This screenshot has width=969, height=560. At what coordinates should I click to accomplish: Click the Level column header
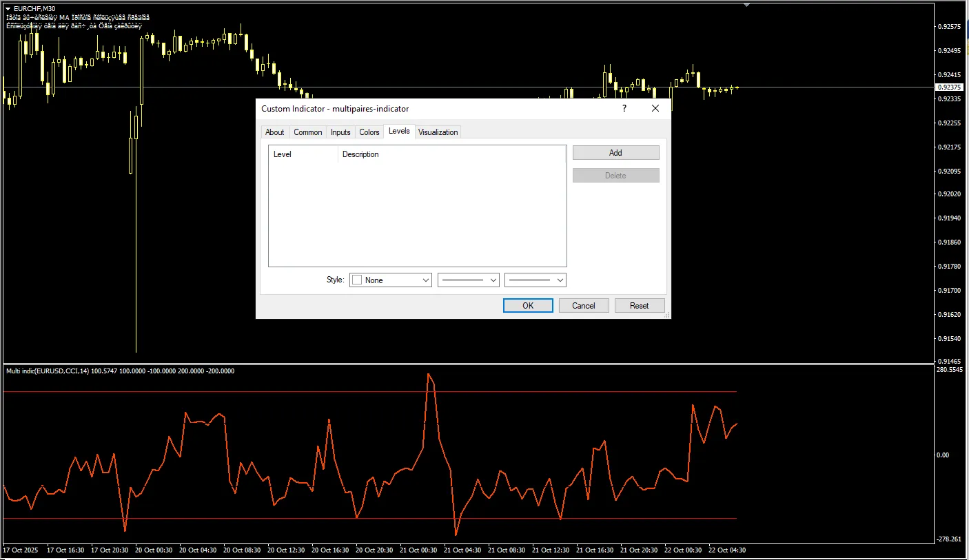[x=283, y=154]
